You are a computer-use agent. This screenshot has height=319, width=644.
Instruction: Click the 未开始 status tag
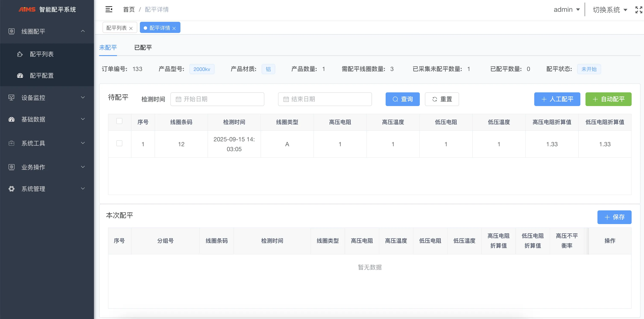point(589,69)
